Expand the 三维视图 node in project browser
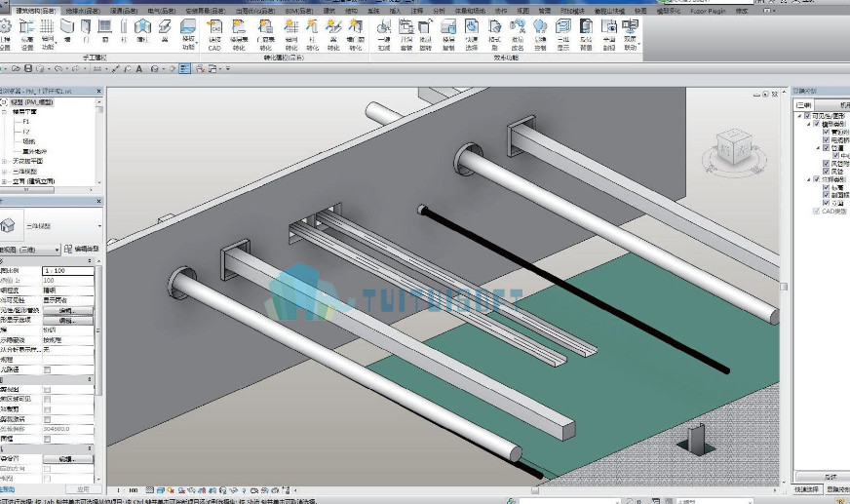Viewport: 850px width, 504px height. 4,172
